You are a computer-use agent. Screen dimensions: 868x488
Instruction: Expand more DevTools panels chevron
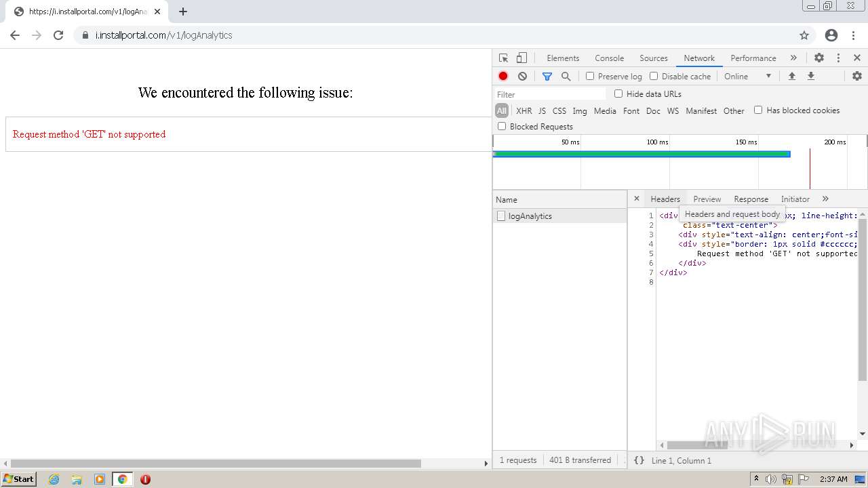793,58
